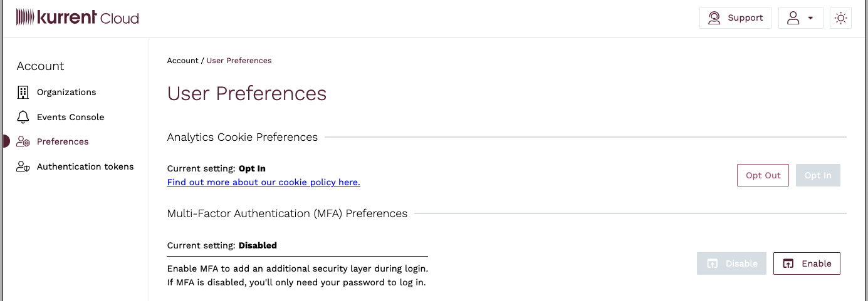Click the Support headset icon
Image resolution: width=868 pixels, height=301 pixels.
(x=714, y=18)
